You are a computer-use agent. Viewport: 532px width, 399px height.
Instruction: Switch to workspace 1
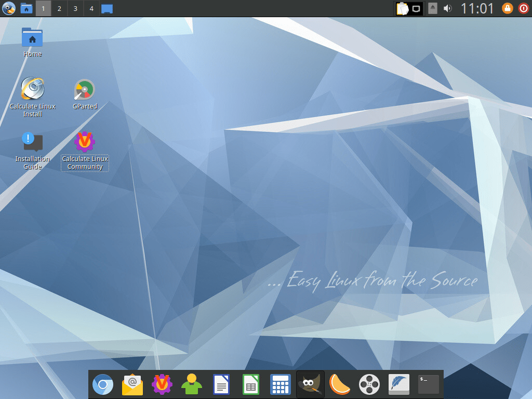(43, 8)
